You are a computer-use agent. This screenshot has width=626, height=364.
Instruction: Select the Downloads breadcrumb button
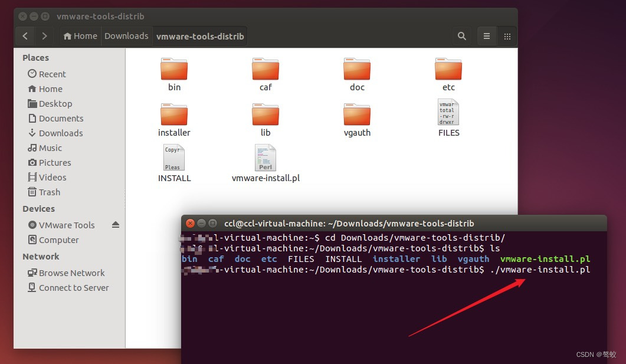126,37
